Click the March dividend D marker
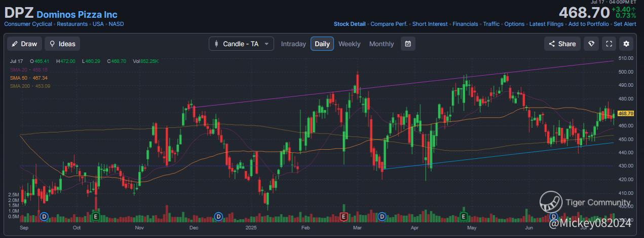The height and width of the screenshot is (238, 644). pos(382,217)
